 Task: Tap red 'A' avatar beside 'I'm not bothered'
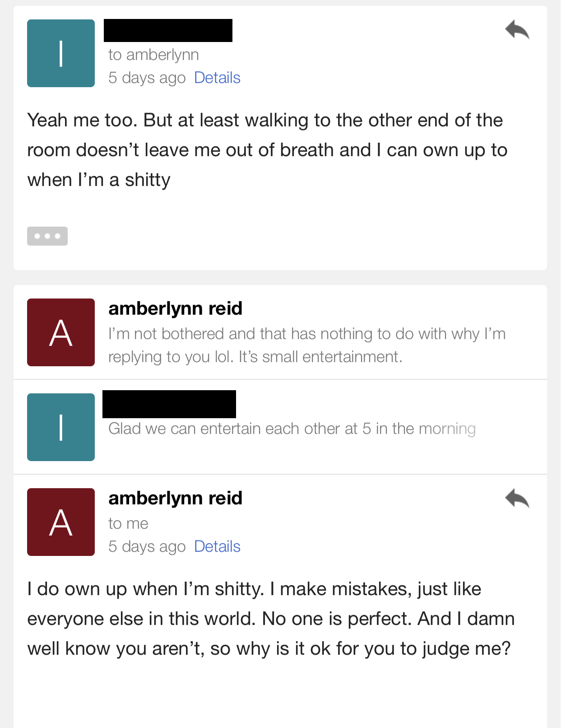coord(61,332)
